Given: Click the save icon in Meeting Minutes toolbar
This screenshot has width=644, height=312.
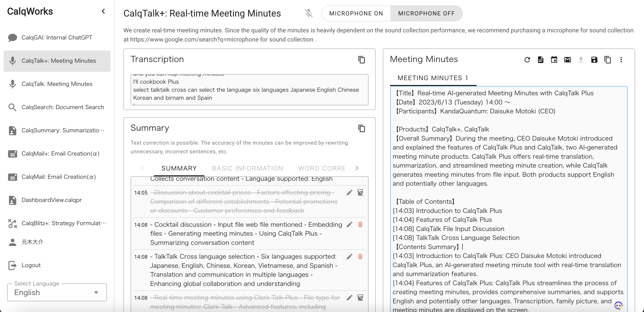Looking at the screenshot, I should pos(594,60).
